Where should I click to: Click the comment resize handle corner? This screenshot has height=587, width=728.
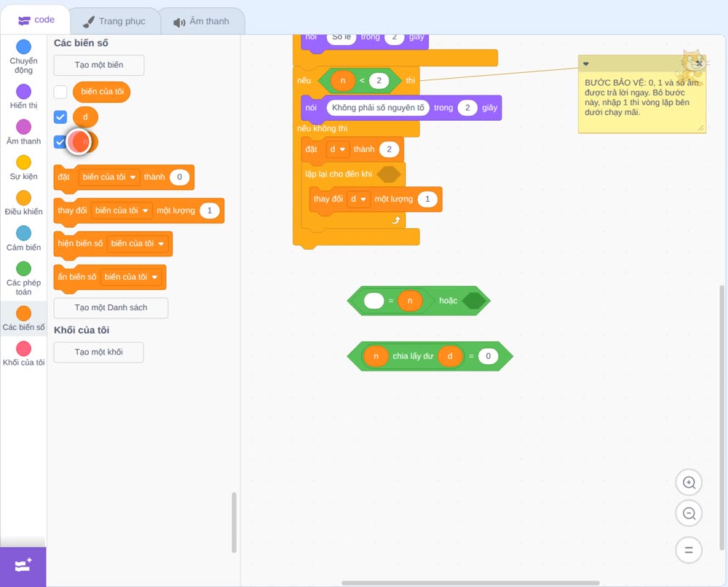700,128
